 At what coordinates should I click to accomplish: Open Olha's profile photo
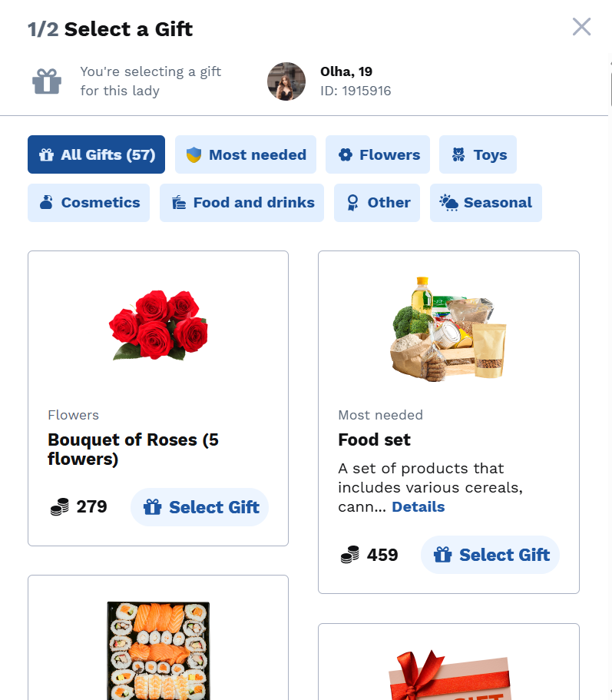(x=286, y=81)
